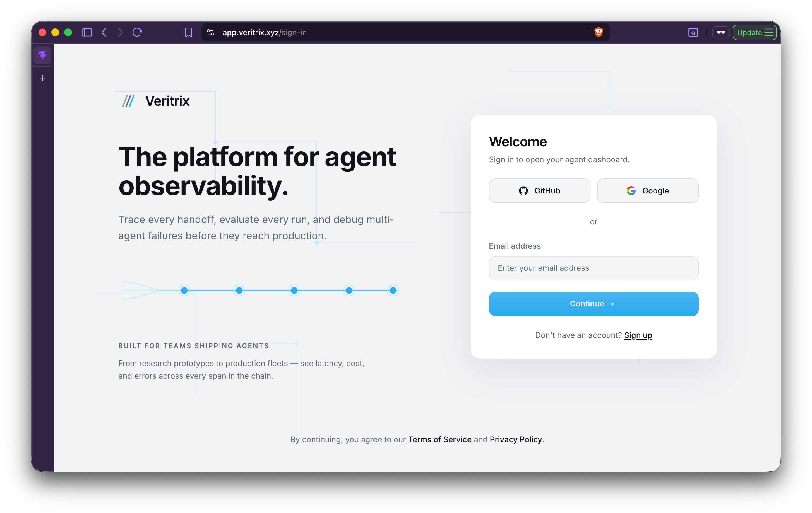Minimize window with yellow button
This screenshot has height=513, width=812.
pos(55,32)
